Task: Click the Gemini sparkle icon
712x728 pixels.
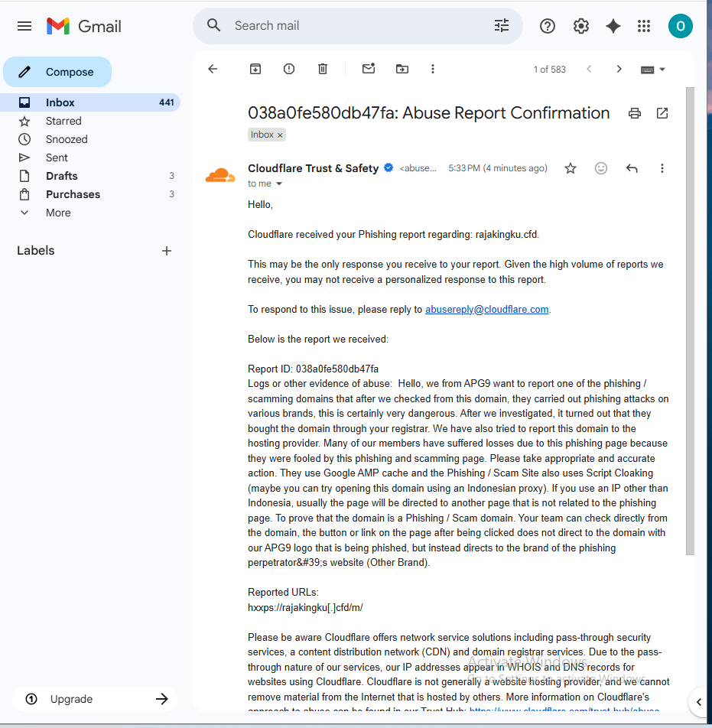Action: [x=613, y=26]
